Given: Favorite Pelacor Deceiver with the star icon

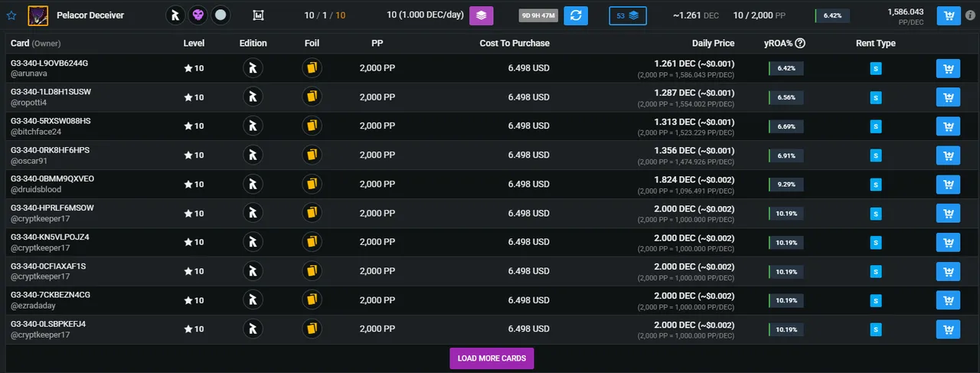Looking at the screenshot, I should click(x=11, y=15).
